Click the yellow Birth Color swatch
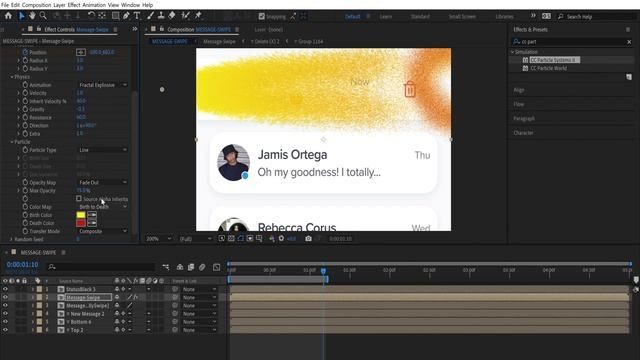The width and height of the screenshot is (640, 360). point(81,215)
